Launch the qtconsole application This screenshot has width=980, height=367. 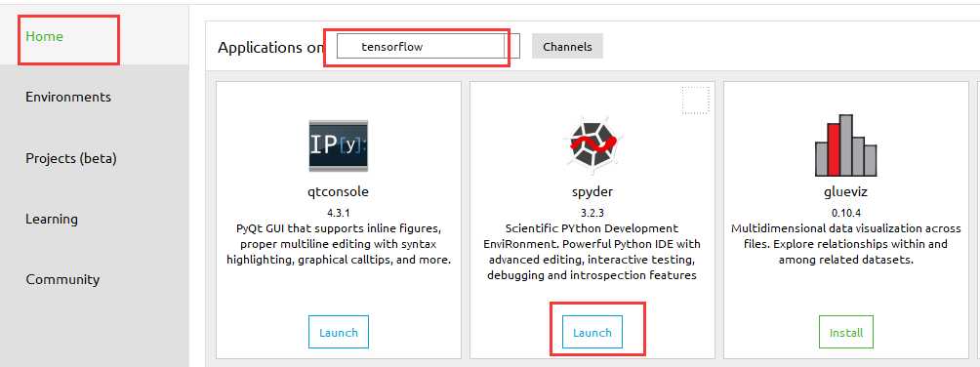pos(338,332)
